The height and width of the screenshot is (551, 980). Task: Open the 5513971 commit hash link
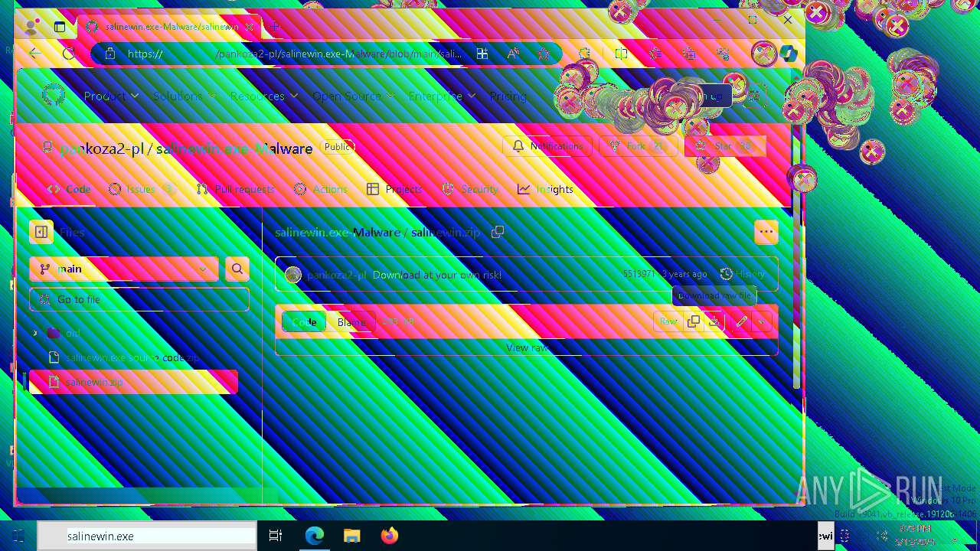coord(639,274)
